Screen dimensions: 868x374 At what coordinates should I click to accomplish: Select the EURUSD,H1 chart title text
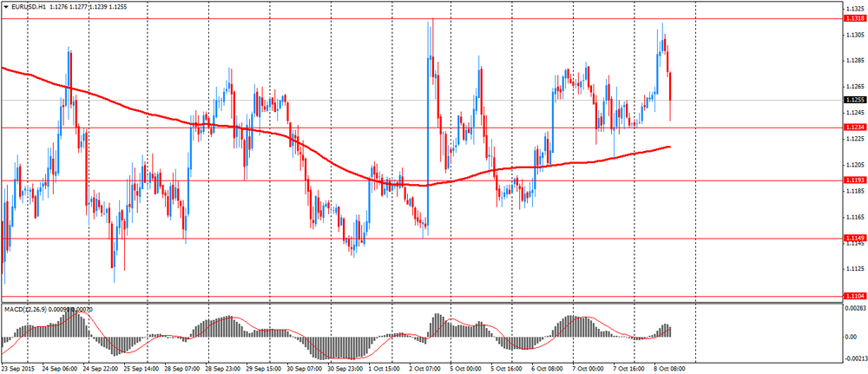[x=27, y=7]
